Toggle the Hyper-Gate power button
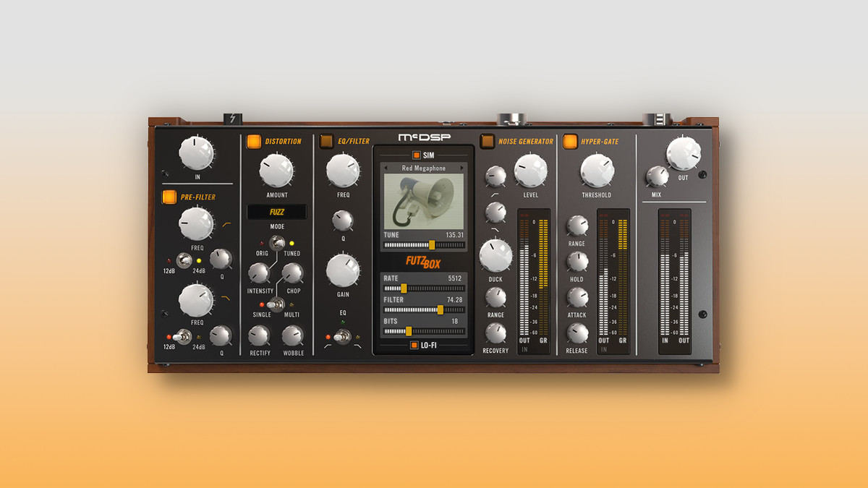 [571, 141]
